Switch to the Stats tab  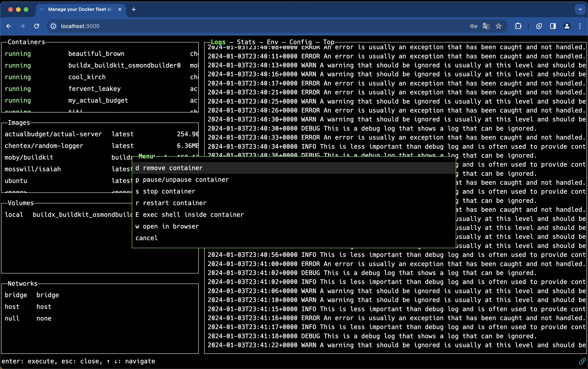[246, 42]
